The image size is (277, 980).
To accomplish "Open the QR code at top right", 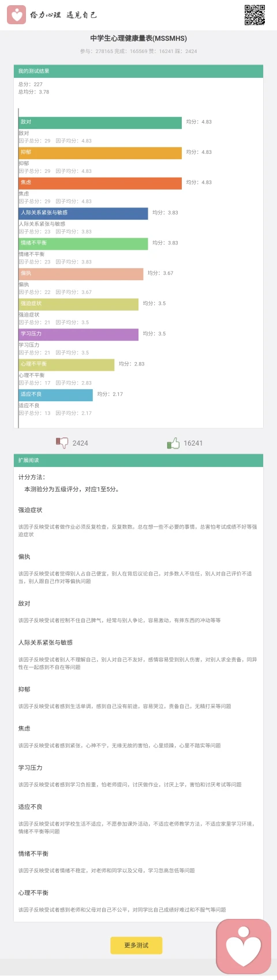I will [254, 15].
